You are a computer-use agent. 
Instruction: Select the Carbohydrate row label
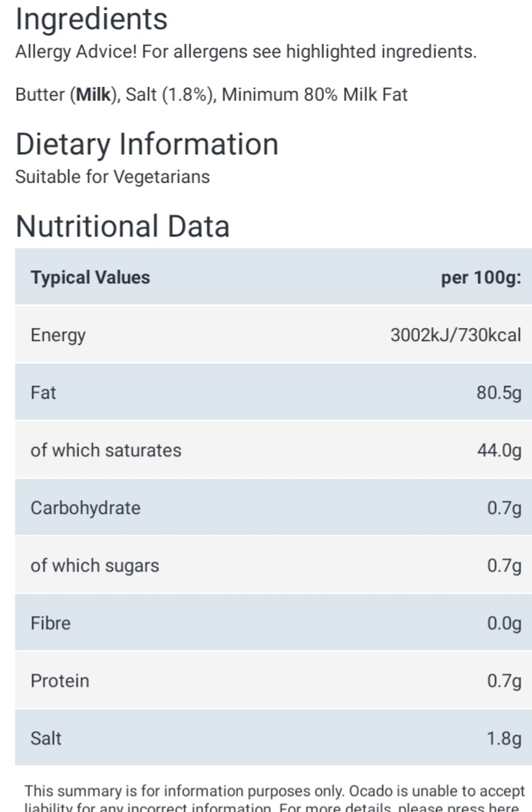85,508
